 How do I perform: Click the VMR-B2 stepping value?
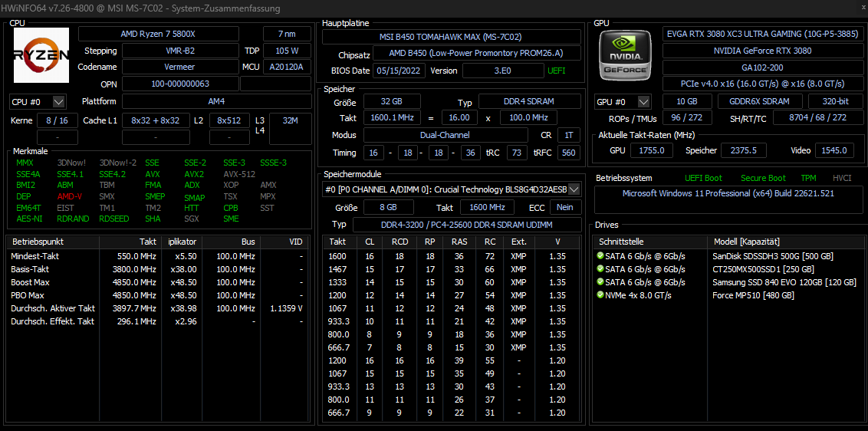(x=180, y=51)
